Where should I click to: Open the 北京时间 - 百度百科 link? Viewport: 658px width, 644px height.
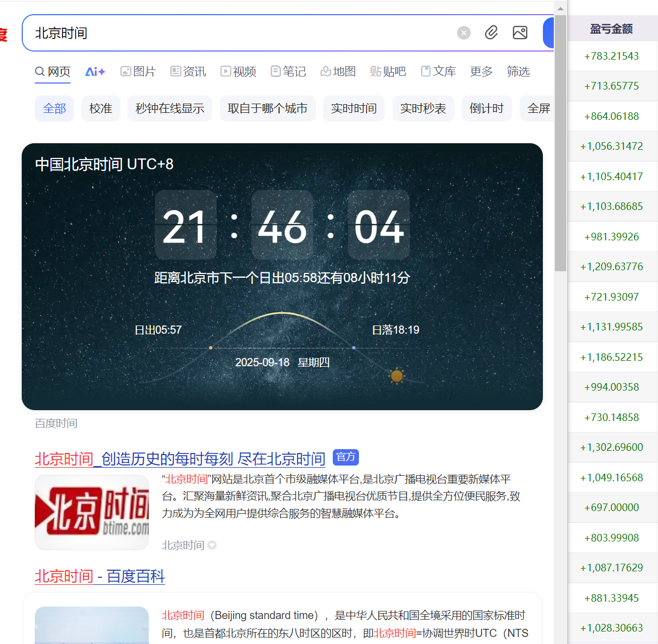pos(100,576)
